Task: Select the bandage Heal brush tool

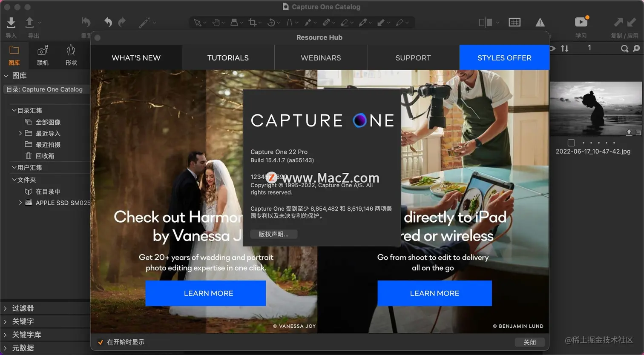Action: [x=326, y=22]
